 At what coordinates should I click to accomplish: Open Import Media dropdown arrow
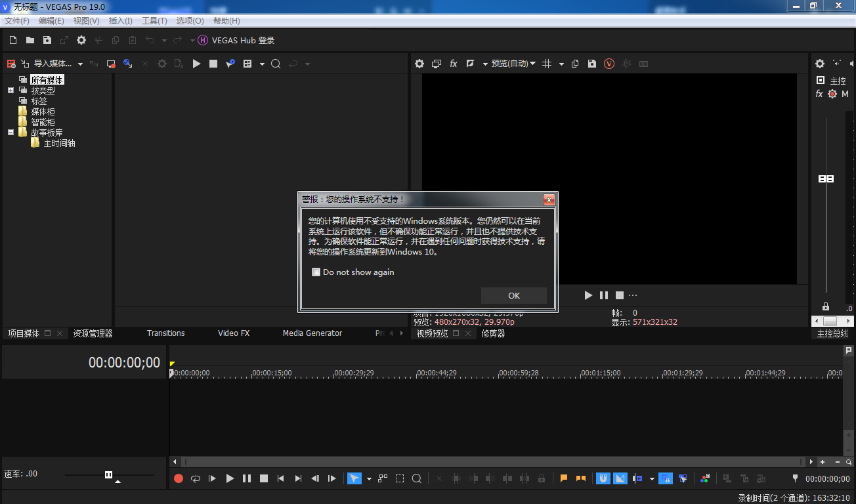click(x=80, y=64)
